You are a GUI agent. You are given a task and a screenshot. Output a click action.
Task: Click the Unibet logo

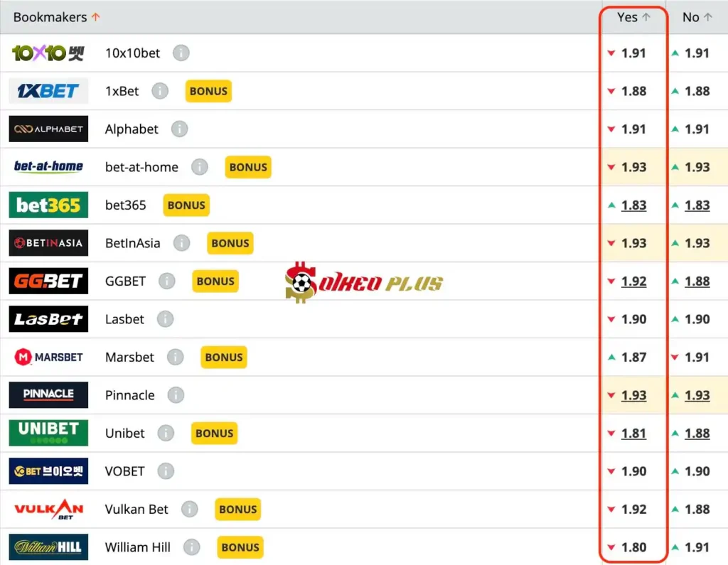point(48,433)
